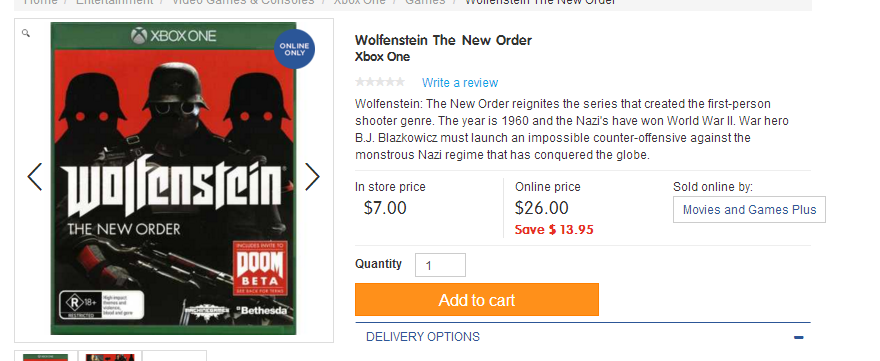Select the first product thumbnail below image
Viewport: 880px width, 361px height.
(x=46, y=356)
